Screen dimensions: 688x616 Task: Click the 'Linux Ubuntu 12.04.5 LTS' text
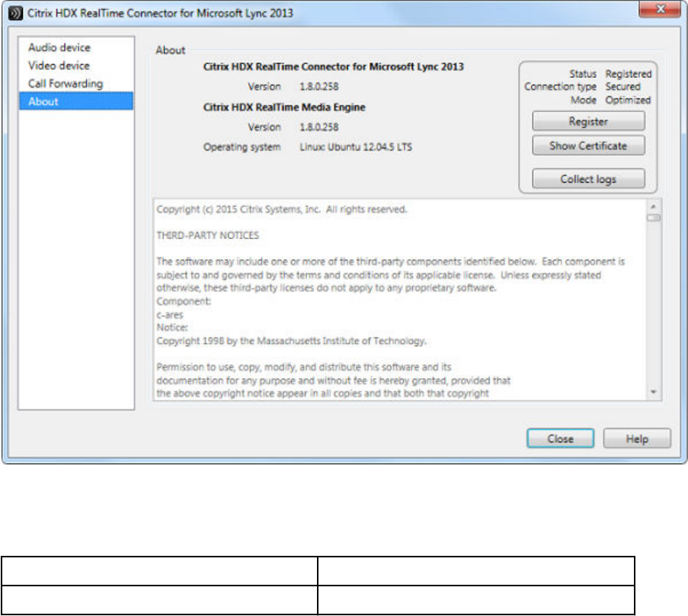[x=356, y=147]
